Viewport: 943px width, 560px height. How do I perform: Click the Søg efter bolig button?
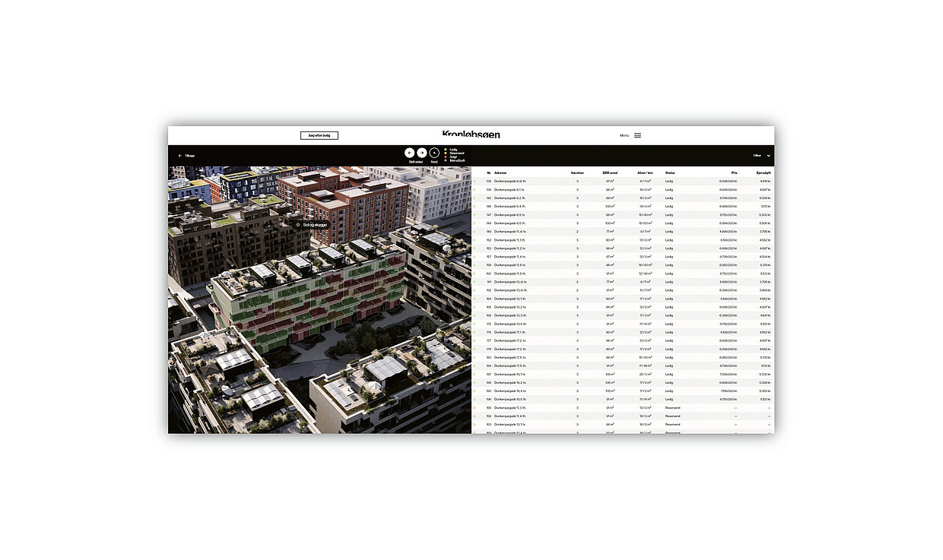[319, 135]
